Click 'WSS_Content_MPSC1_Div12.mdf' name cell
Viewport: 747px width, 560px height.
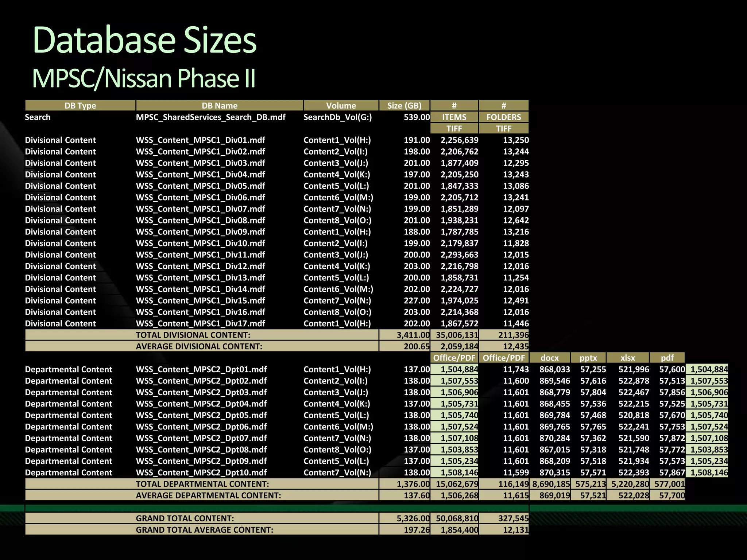(x=201, y=266)
